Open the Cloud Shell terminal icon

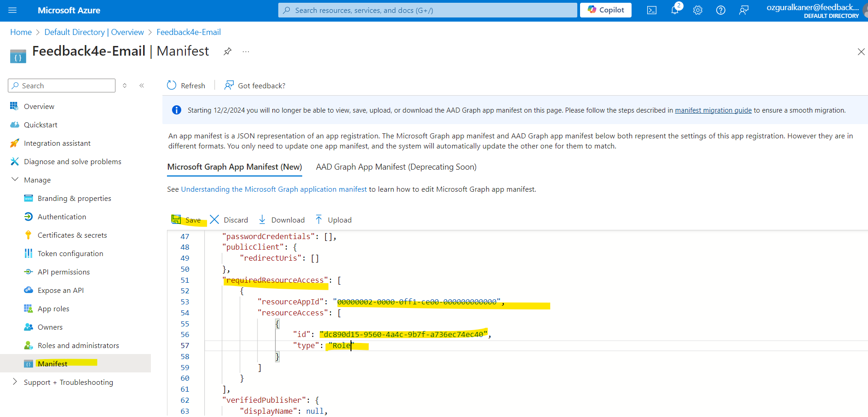tap(651, 10)
